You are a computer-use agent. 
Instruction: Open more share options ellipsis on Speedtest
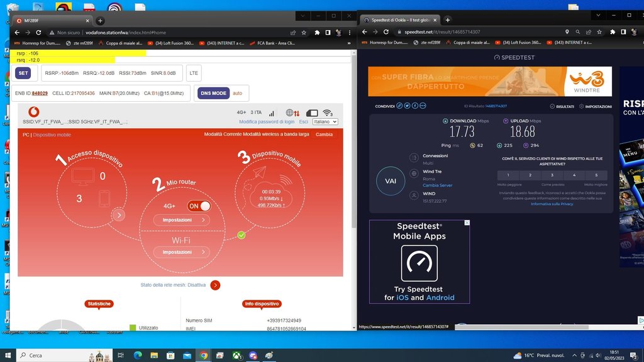pyautogui.click(x=423, y=106)
